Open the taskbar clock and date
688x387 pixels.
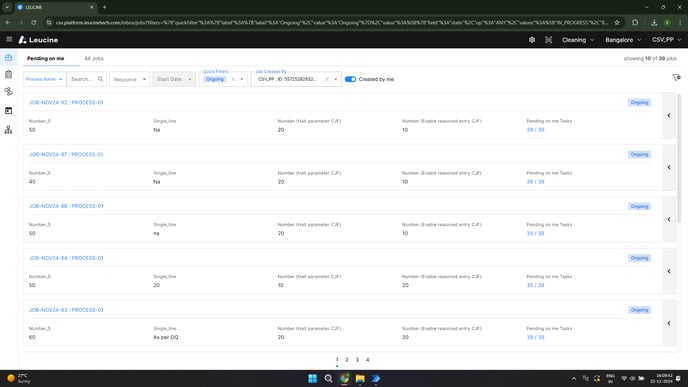pos(661,378)
